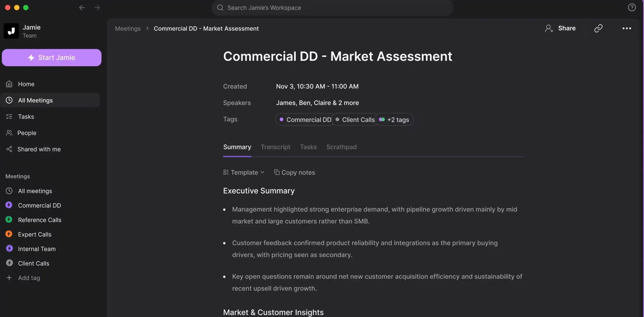Viewport: 644px width, 317px height.
Task: Open the three-dot more options menu
Action: [x=627, y=28]
